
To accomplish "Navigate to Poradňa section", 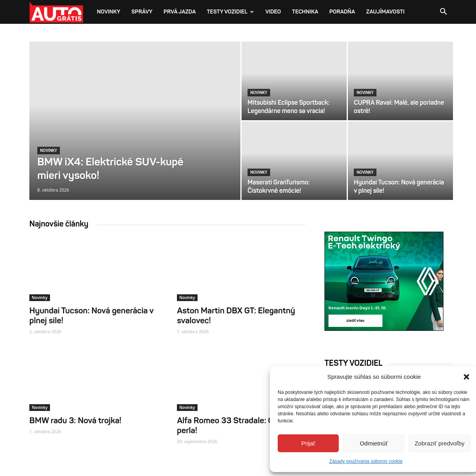I will tap(342, 12).
